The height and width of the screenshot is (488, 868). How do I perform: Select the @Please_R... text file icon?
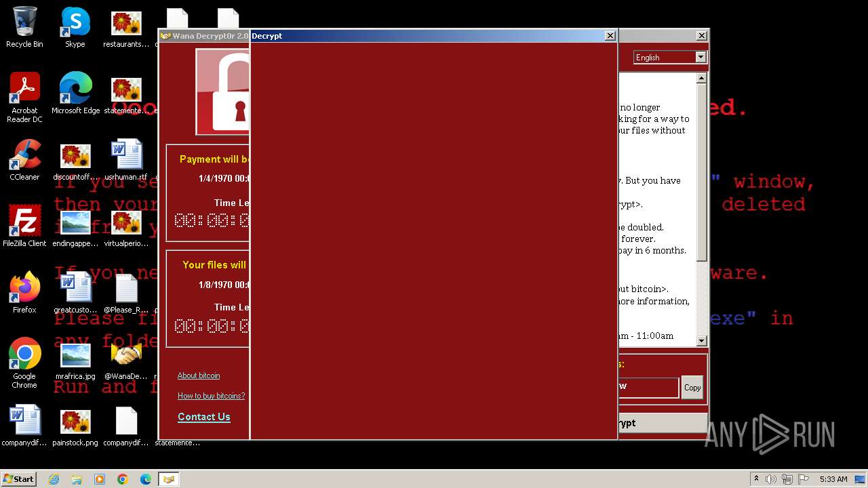126,293
